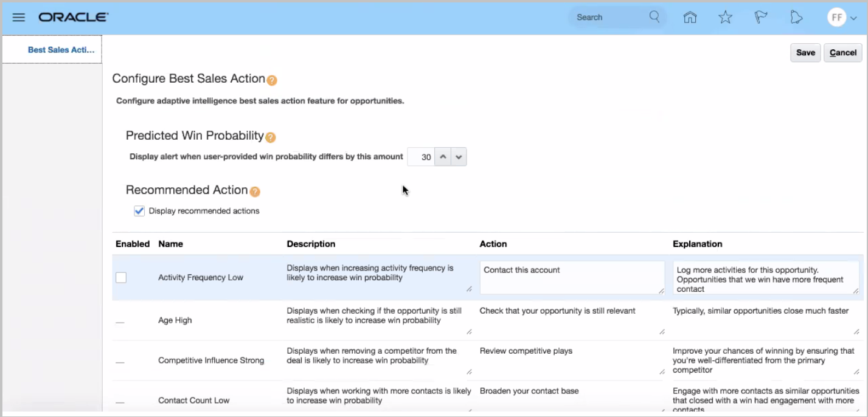Enable the Activity Frequency Low action
This screenshot has height=417, width=868.
pos(121,277)
